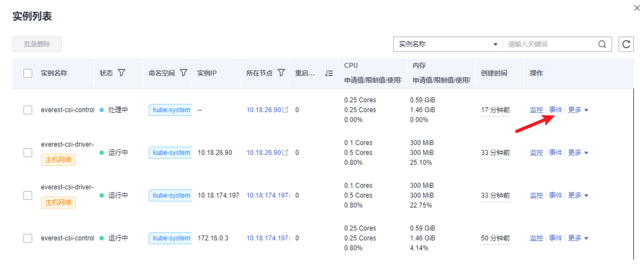Click the search magnifier icon
This screenshot has width=644, height=264.
click(602, 44)
